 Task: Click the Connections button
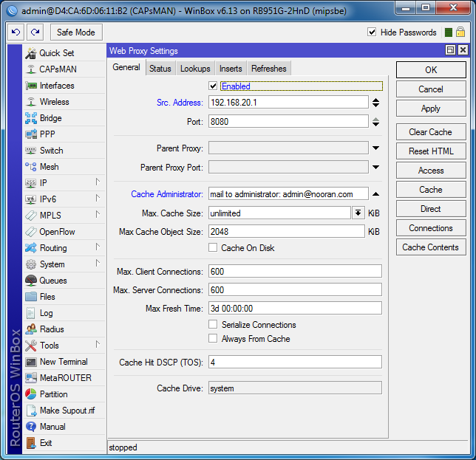pos(431,228)
